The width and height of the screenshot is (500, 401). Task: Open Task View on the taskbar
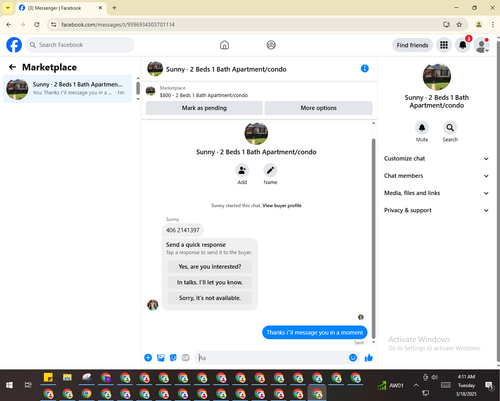click(x=28, y=385)
